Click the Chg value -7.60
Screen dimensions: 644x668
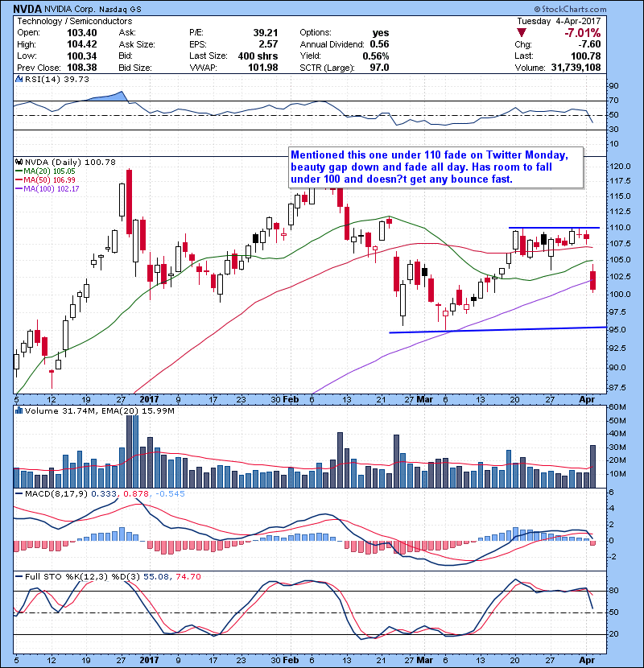(589, 44)
